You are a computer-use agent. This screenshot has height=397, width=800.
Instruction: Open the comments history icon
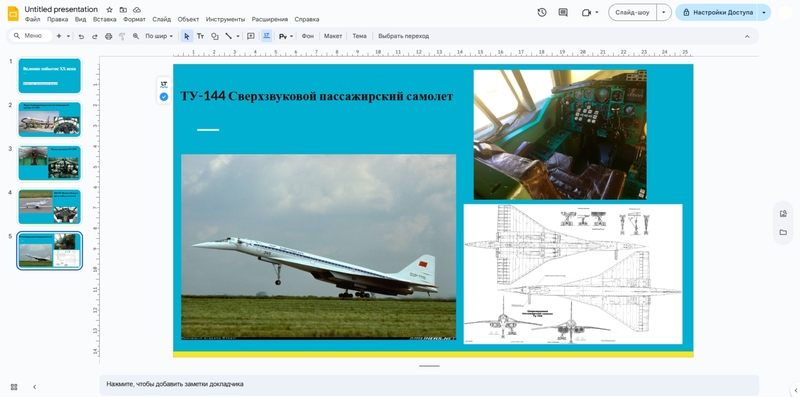[x=563, y=12]
